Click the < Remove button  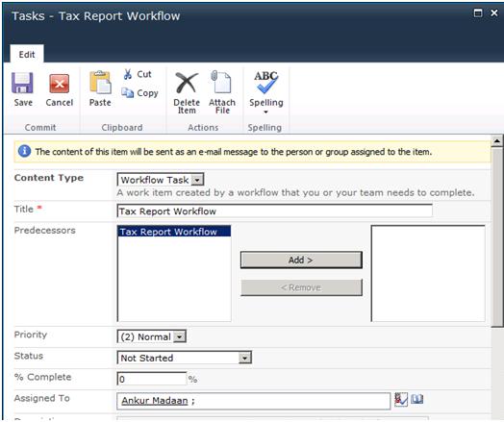pyautogui.click(x=301, y=287)
